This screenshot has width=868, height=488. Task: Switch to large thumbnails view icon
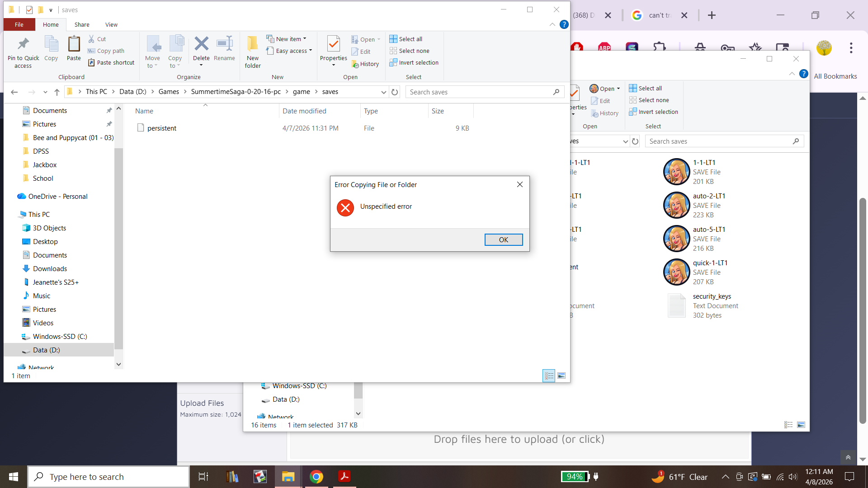point(561,375)
